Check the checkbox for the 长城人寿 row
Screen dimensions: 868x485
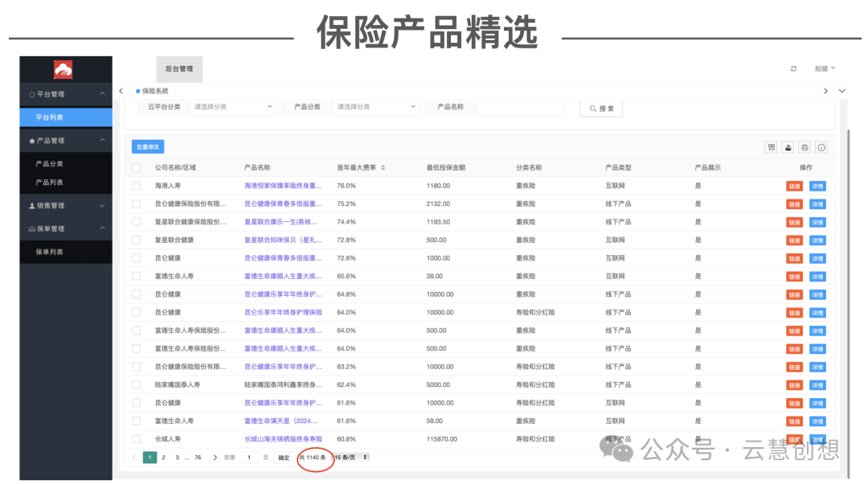click(136, 438)
